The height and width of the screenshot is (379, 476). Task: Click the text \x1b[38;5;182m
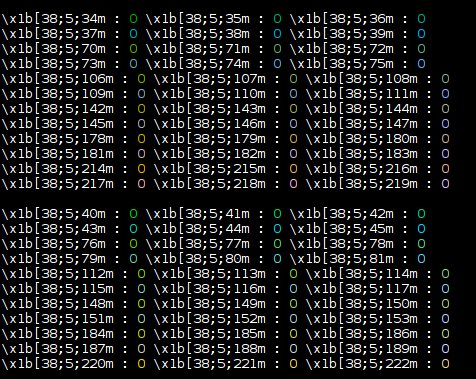point(210,154)
